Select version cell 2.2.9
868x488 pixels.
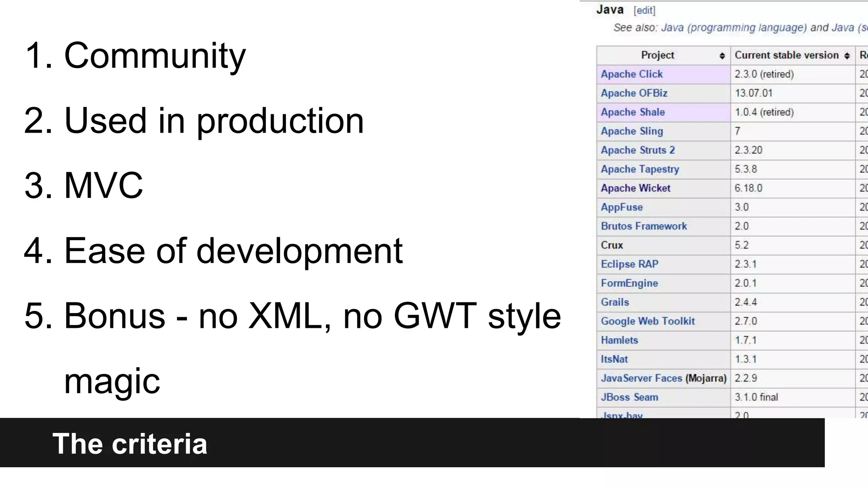[793, 378]
